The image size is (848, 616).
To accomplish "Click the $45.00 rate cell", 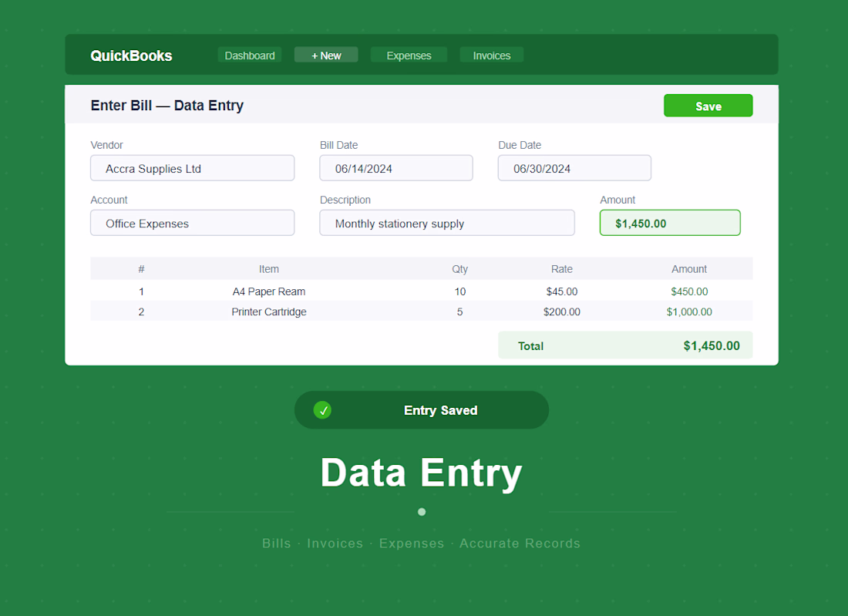I will (562, 291).
